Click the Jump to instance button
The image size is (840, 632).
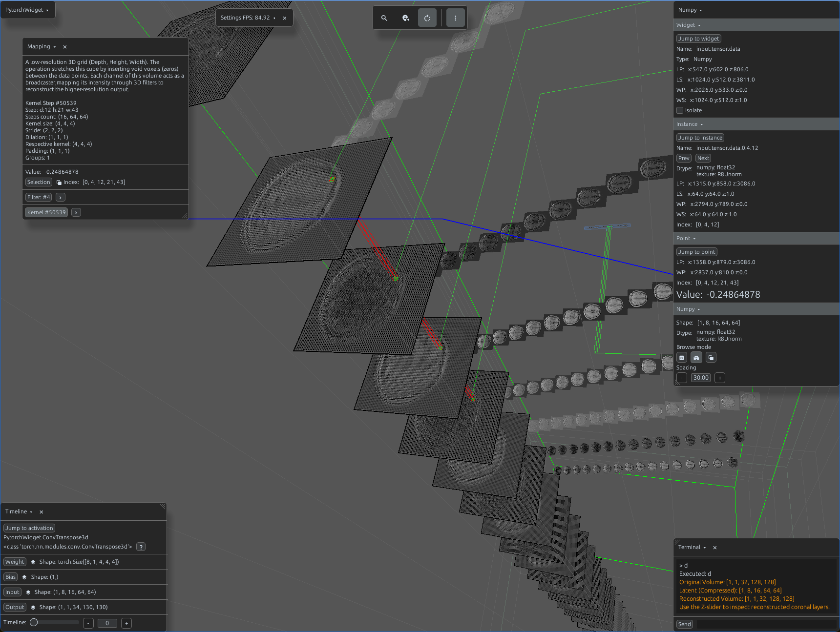(x=700, y=138)
